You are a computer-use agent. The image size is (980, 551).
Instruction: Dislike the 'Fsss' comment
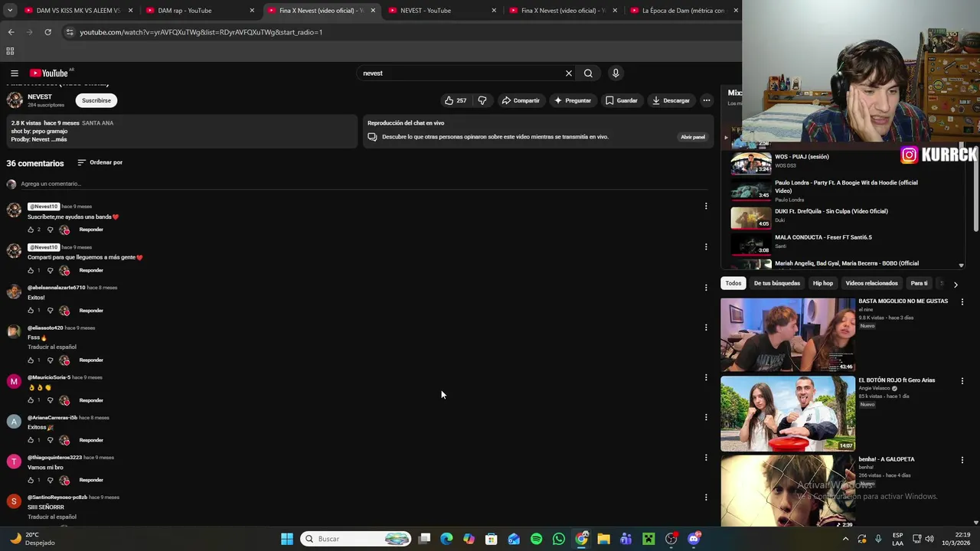click(50, 360)
